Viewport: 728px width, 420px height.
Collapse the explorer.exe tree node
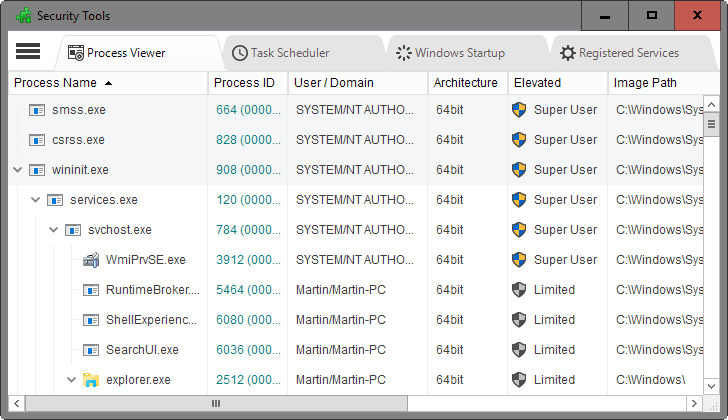[71, 380]
